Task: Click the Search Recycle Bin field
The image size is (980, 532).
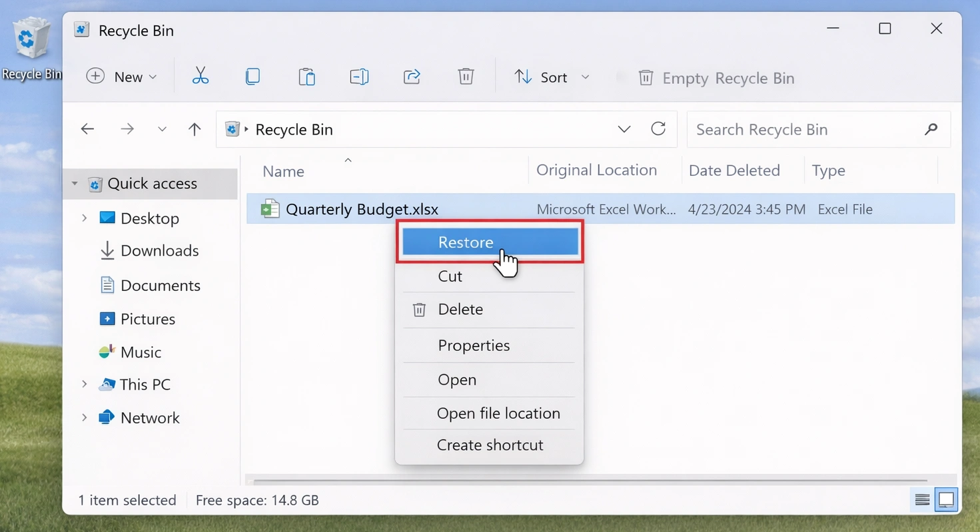Action: 819,129
